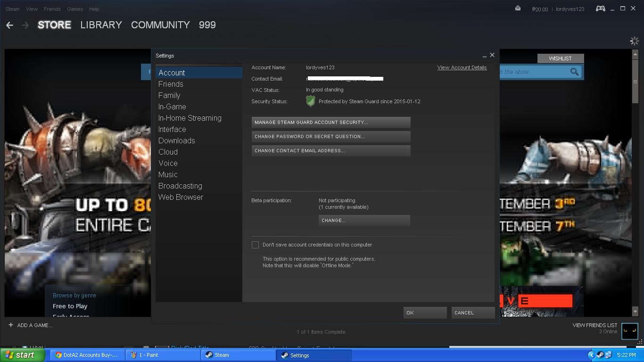
Task: Go to the LIBRARY tab
Action: pos(101,25)
